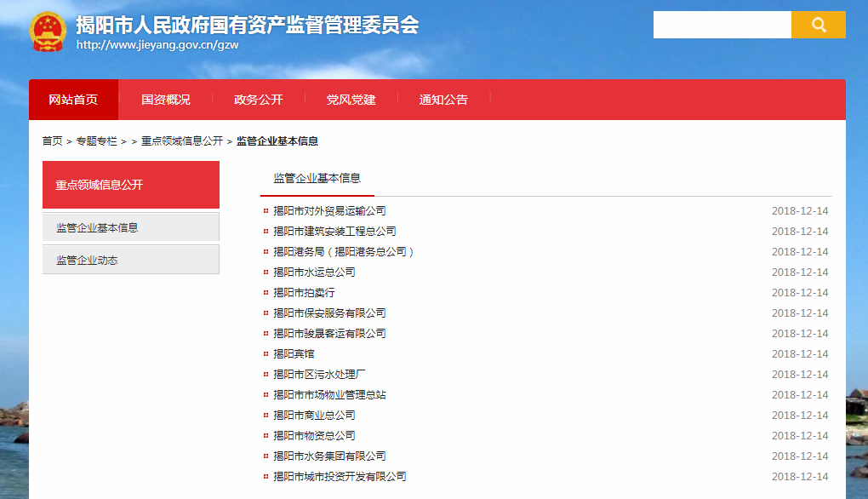Open 监管企业基本信息 in the sidebar

[x=131, y=227]
